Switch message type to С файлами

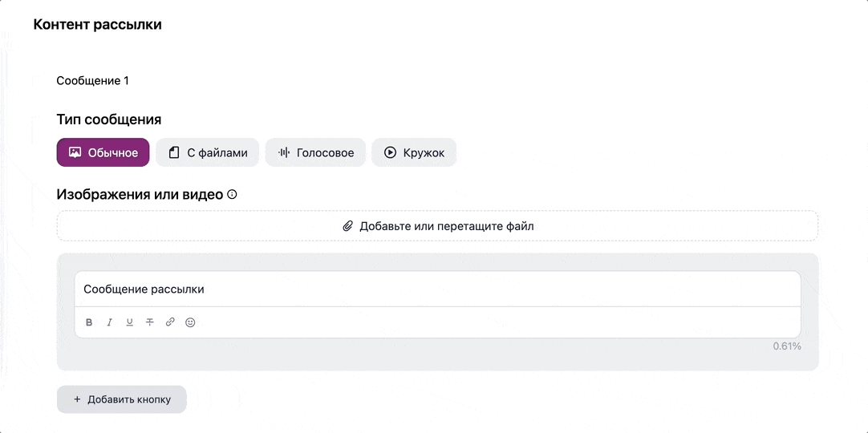pyautogui.click(x=207, y=152)
